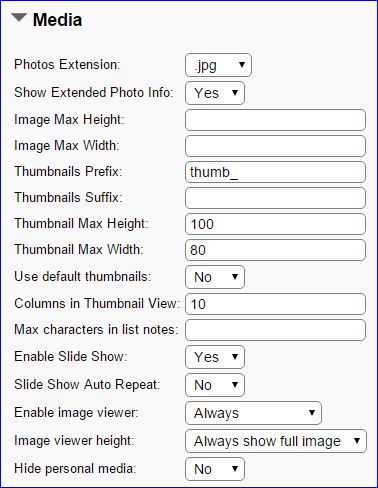
Task: Click the Thumbnails Suffix input field
Action: pos(275,198)
